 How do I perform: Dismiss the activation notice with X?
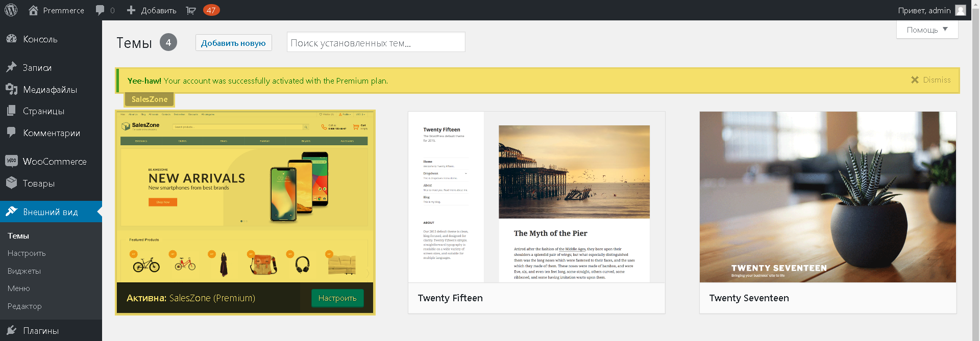coord(915,80)
